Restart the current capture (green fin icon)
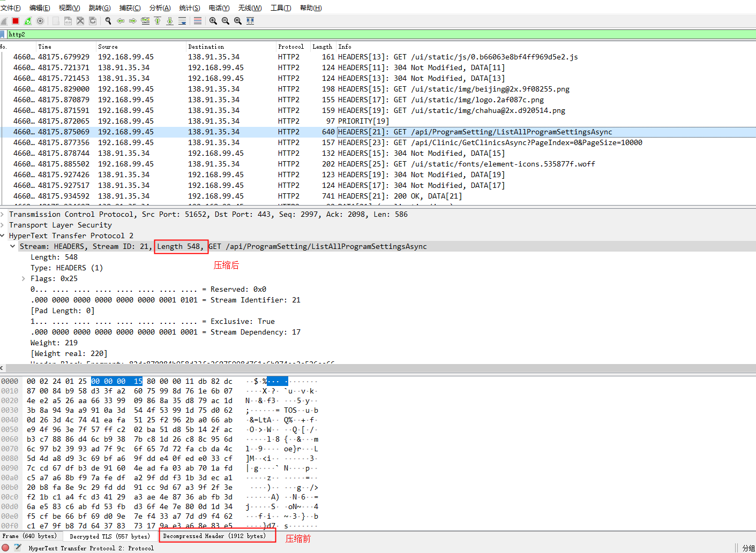This screenshot has width=756, height=553. (x=28, y=21)
